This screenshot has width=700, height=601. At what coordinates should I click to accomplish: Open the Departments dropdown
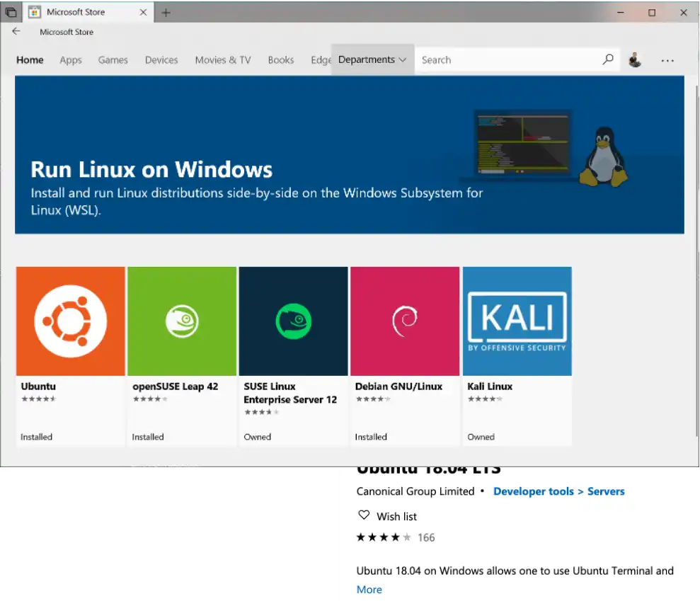[372, 59]
